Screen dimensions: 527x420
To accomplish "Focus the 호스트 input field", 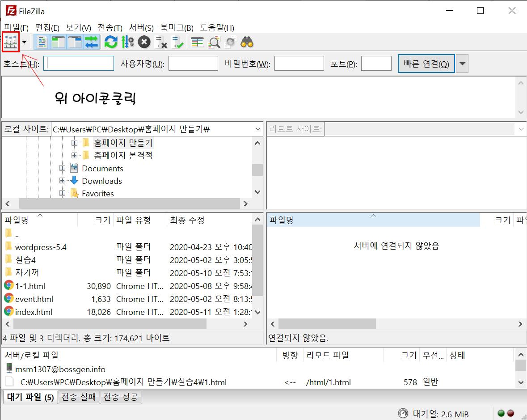I will [x=79, y=63].
